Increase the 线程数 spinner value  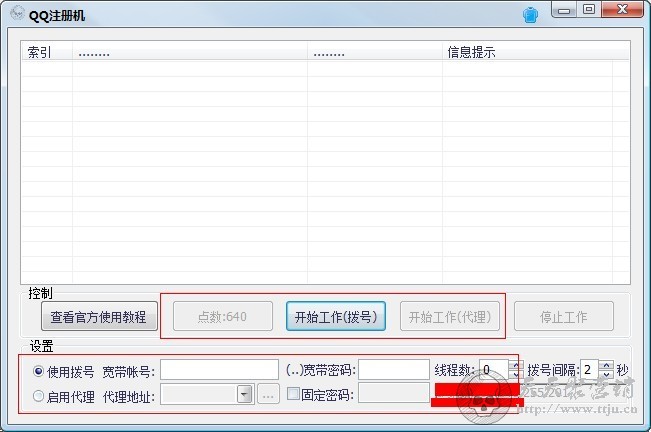516,365
